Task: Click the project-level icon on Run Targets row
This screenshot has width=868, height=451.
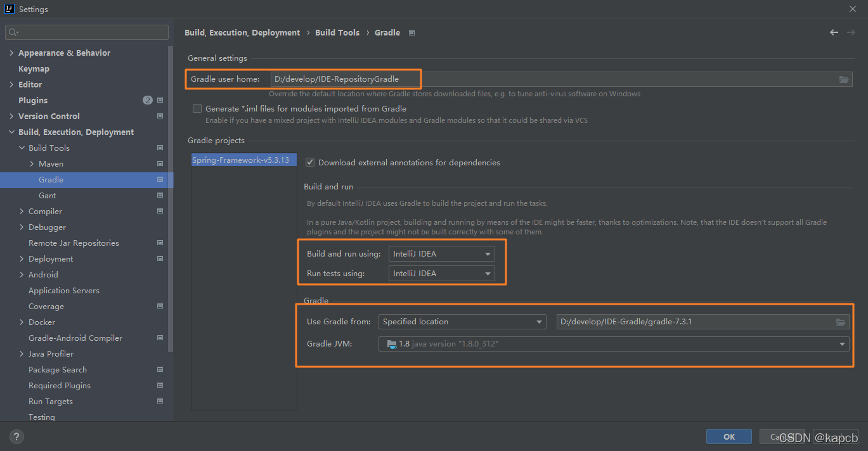Action: [160, 401]
